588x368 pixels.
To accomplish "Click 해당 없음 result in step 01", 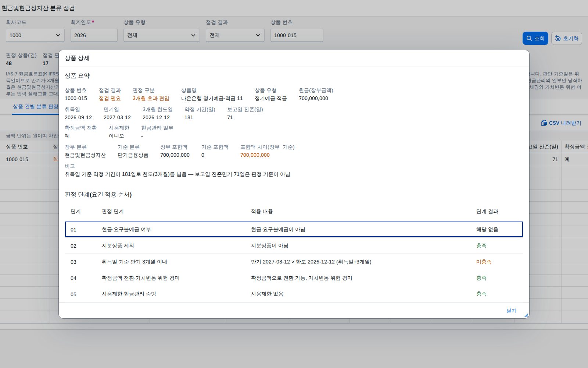I will (487, 229).
